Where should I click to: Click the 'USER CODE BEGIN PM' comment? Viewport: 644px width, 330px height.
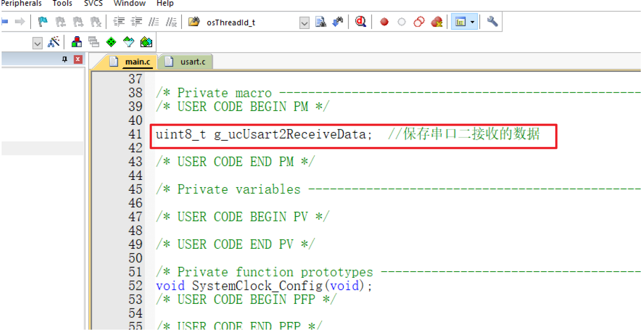point(243,107)
